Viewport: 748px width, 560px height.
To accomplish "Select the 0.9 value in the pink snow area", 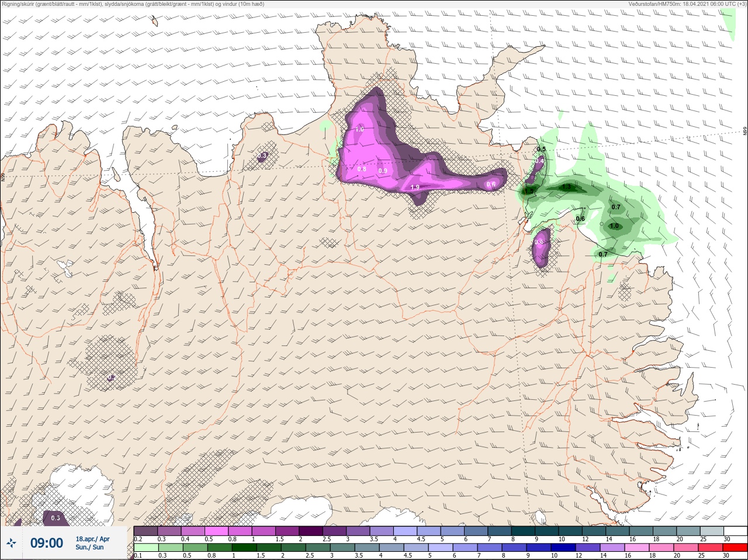I will pyautogui.click(x=383, y=171).
